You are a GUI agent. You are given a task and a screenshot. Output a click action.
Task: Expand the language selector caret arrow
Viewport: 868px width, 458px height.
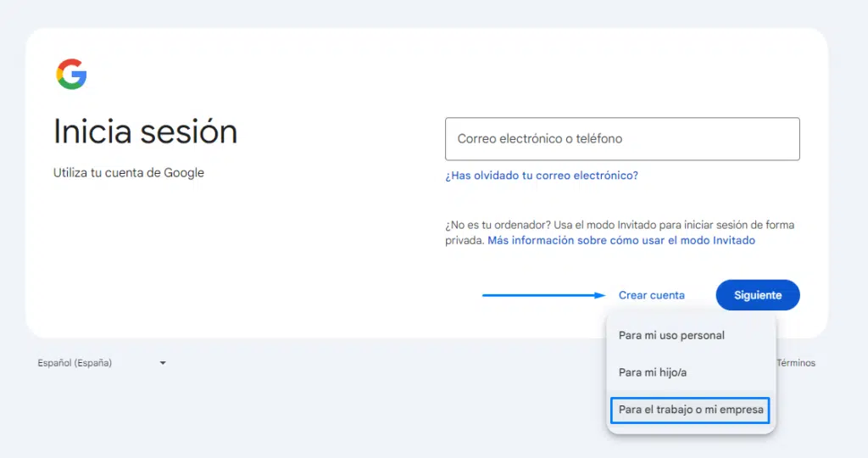coord(163,363)
